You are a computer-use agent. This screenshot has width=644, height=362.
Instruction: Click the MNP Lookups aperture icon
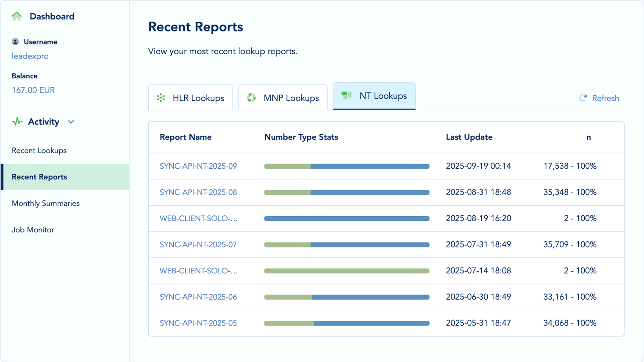coord(251,97)
